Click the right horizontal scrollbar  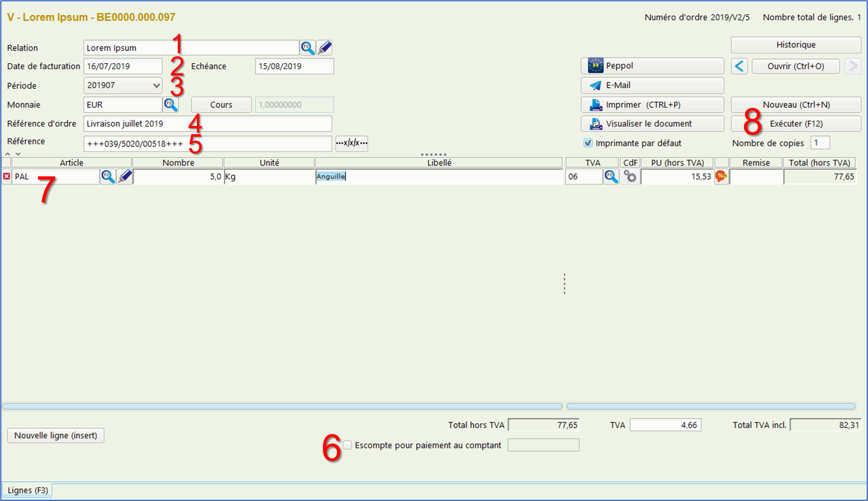click(711, 406)
